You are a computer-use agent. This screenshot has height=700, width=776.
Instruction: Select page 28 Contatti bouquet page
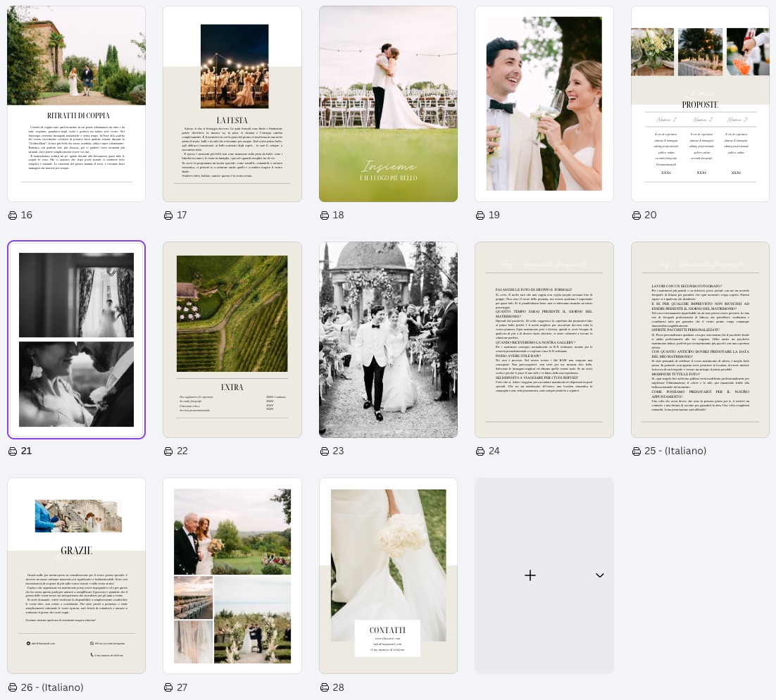click(388, 576)
